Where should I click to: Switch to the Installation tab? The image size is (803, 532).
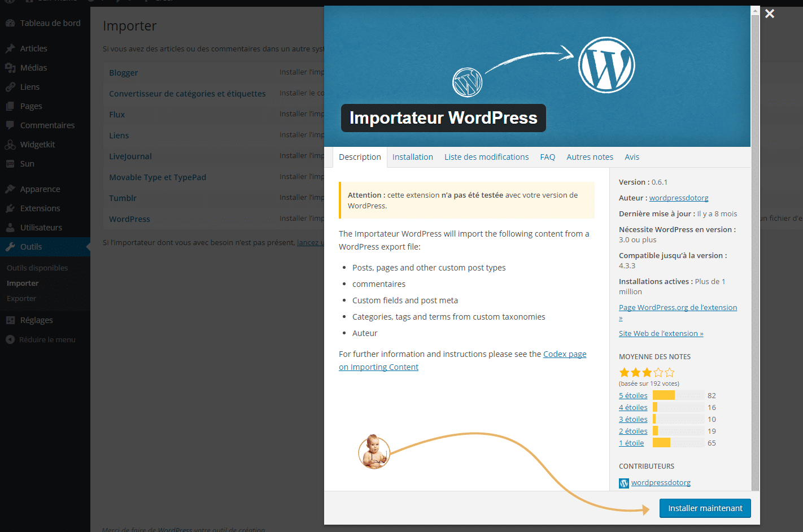point(413,156)
